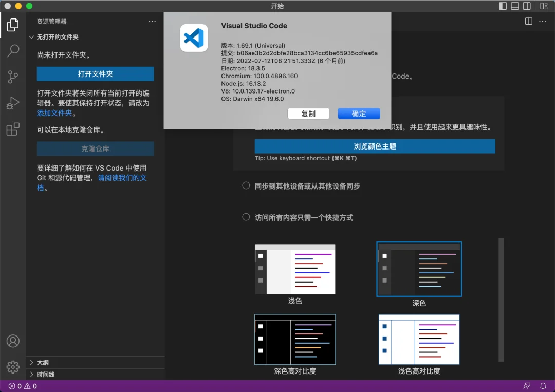The height and width of the screenshot is (392, 555).
Task: Click Copy button in about dialog
Action: (x=308, y=114)
